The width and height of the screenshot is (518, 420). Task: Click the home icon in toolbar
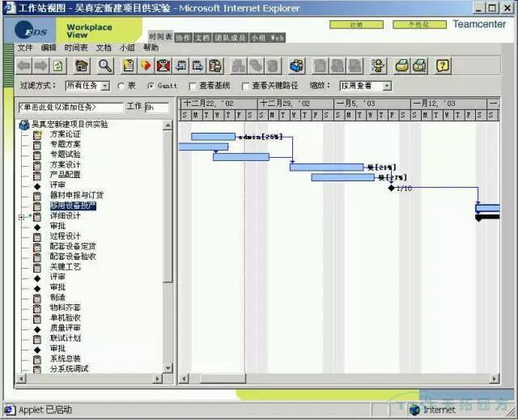click(82, 66)
